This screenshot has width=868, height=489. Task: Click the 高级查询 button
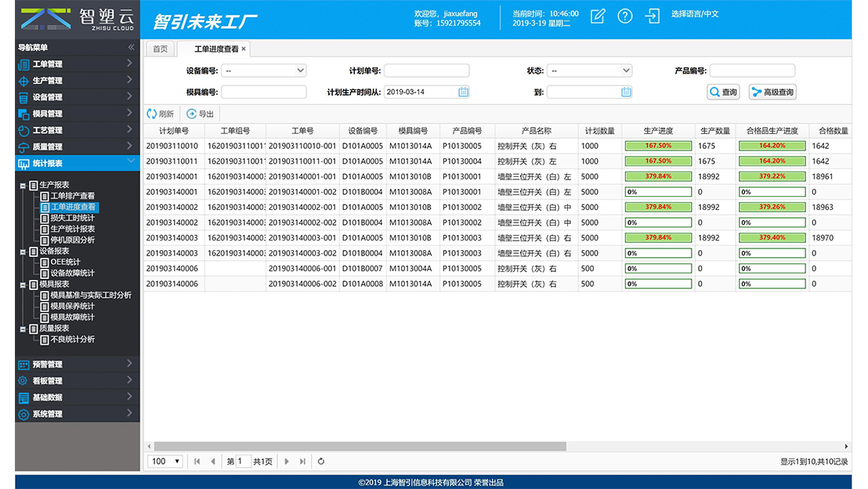click(x=772, y=92)
